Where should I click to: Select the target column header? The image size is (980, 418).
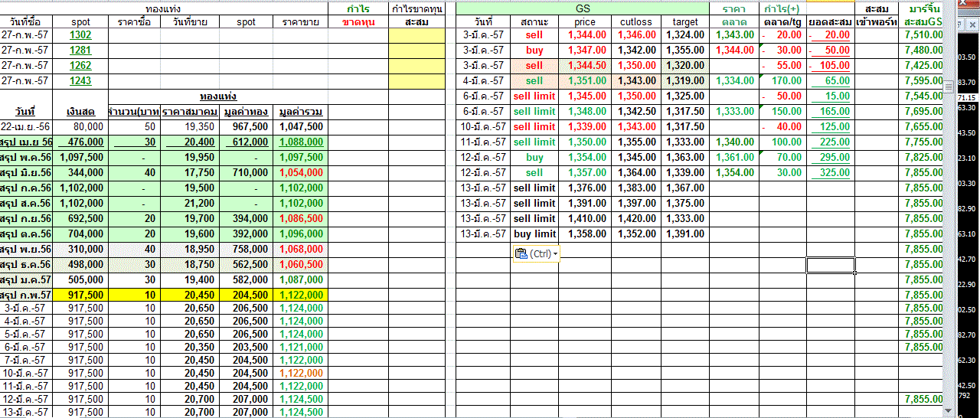click(685, 22)
